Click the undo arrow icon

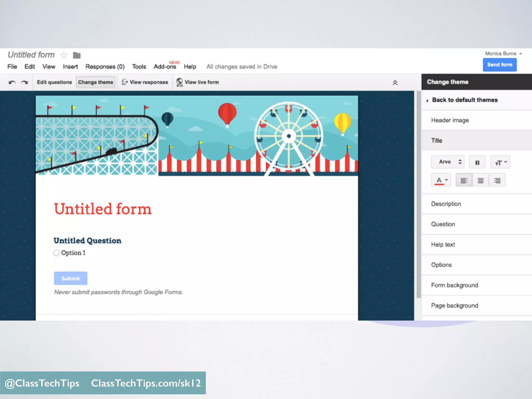[12, 82]
